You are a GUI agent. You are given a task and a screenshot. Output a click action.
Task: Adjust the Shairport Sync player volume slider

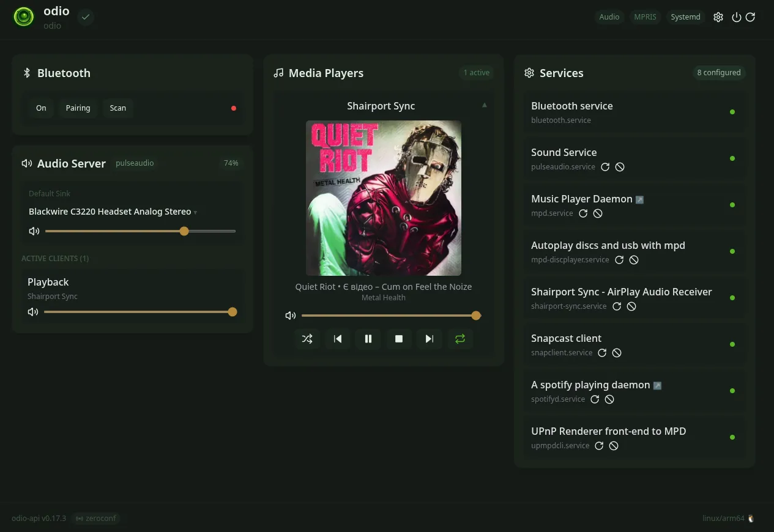tap(392, 316)
